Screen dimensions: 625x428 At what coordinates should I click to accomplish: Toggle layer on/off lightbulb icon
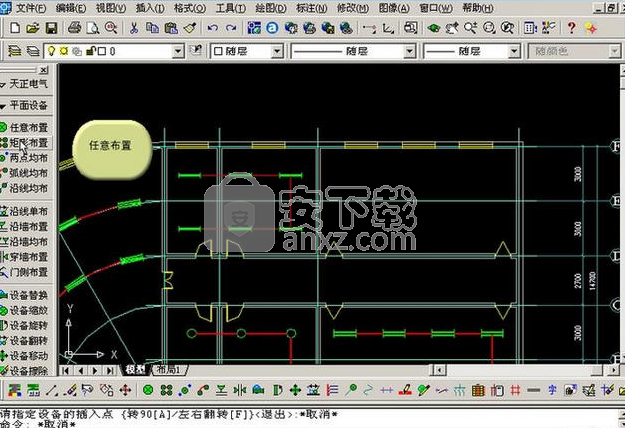point(51,51)
